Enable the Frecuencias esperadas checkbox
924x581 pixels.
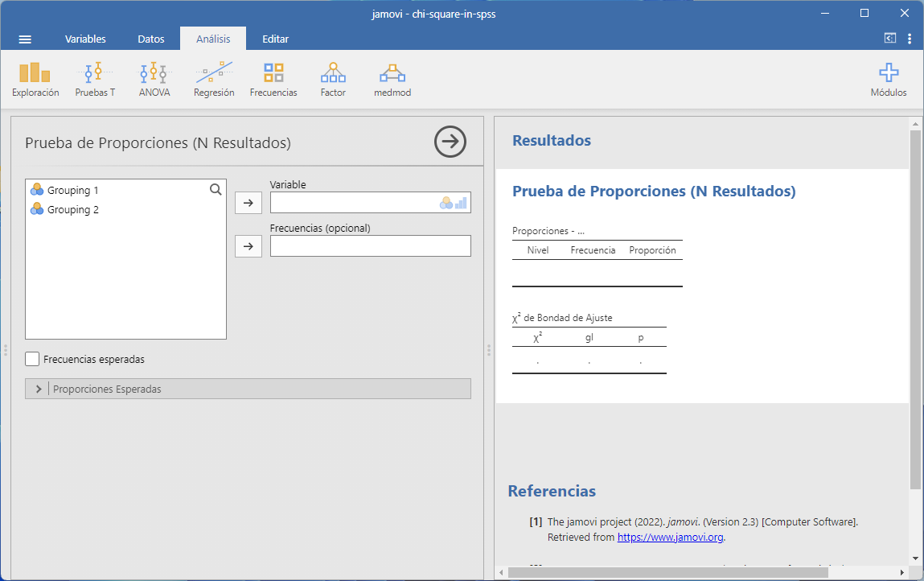33,360
